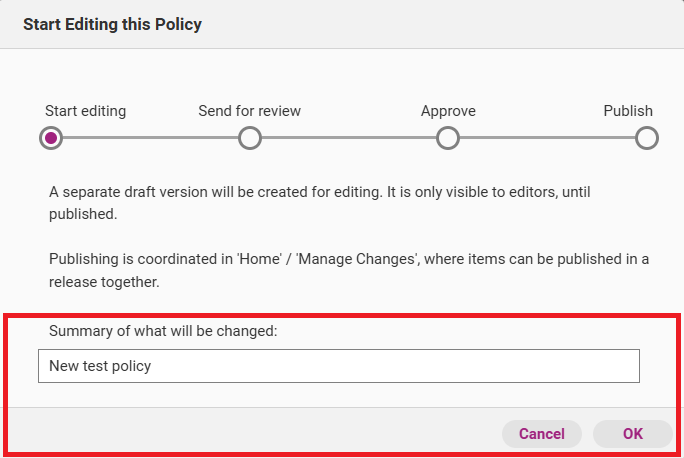Click the filled Start editing step circle
684x458 pixels.
coord(51,138)
